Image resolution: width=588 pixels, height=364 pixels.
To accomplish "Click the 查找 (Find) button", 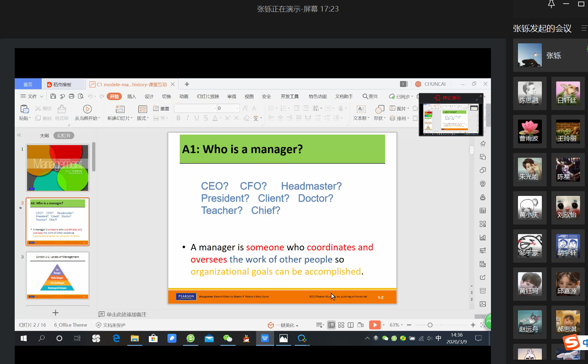I will [370, 96].
